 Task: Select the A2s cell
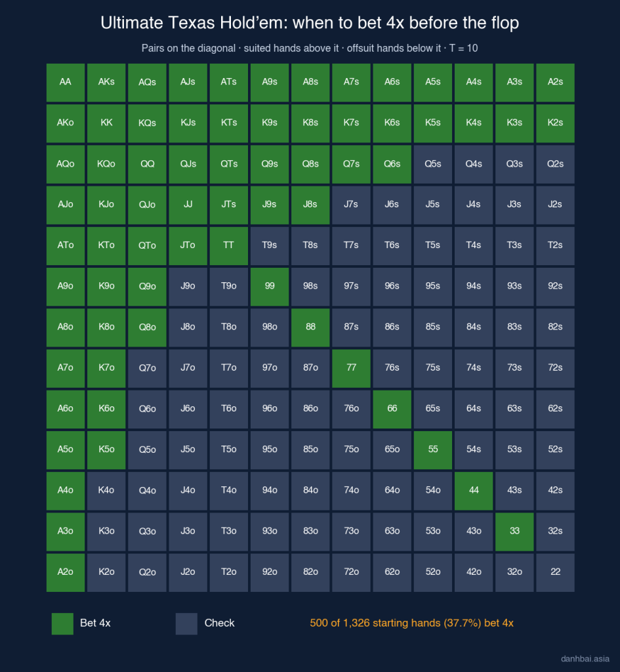coord(555,82)
